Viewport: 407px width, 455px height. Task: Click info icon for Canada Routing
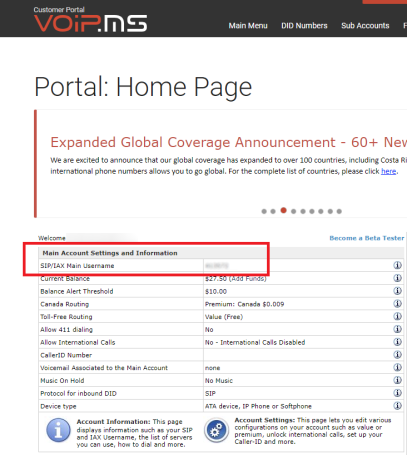397,304
